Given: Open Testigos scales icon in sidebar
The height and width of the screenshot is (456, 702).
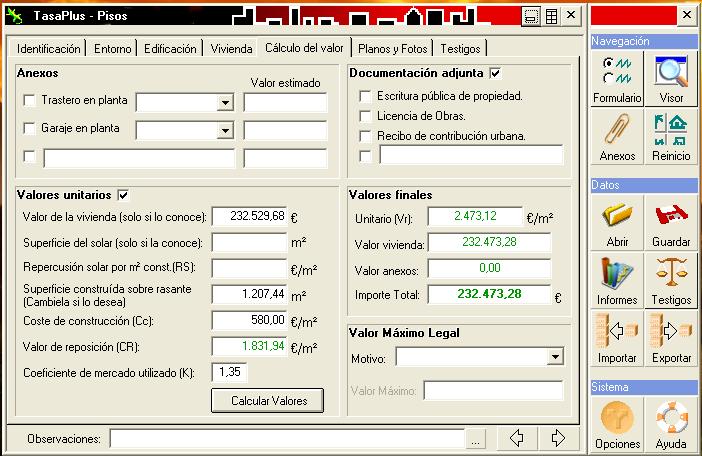Looking at the screenshot, I should pos(671,281).
